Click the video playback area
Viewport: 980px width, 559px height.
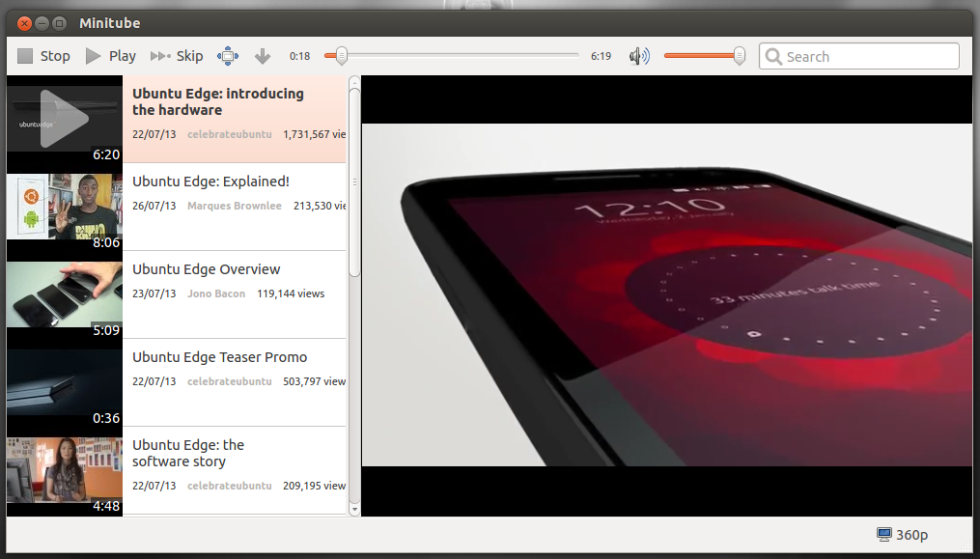point(667,295)
